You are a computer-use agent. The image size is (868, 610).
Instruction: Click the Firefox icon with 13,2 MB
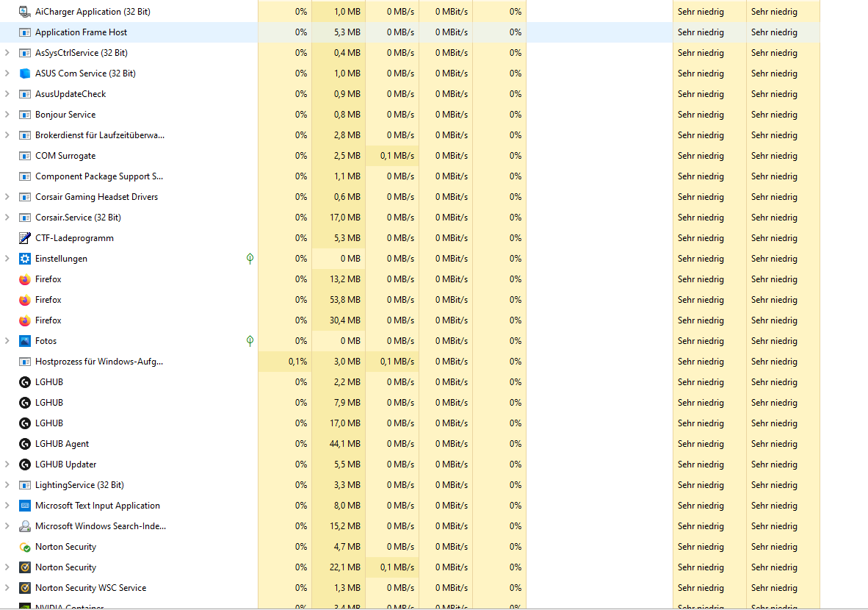24,279
